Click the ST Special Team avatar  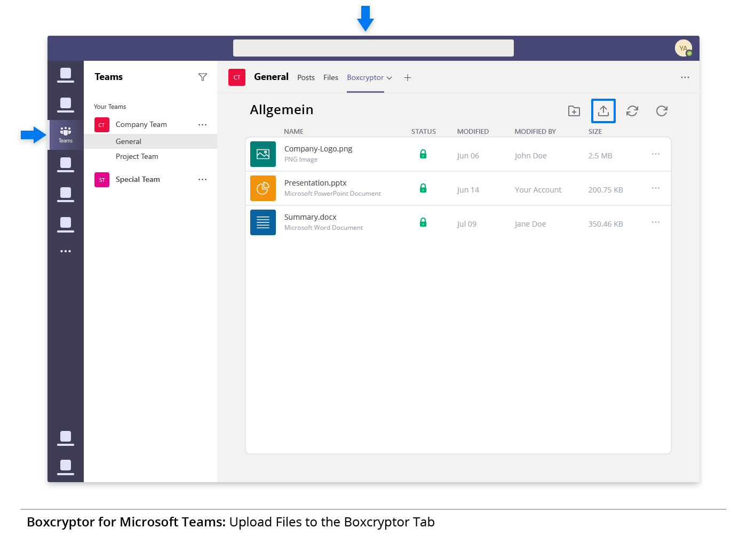click(102, 180)
